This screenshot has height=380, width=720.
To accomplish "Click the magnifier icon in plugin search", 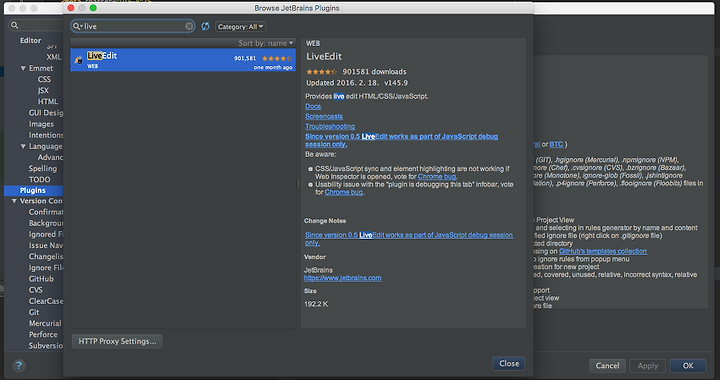I will pyautogui.click(x=77, y=27).
